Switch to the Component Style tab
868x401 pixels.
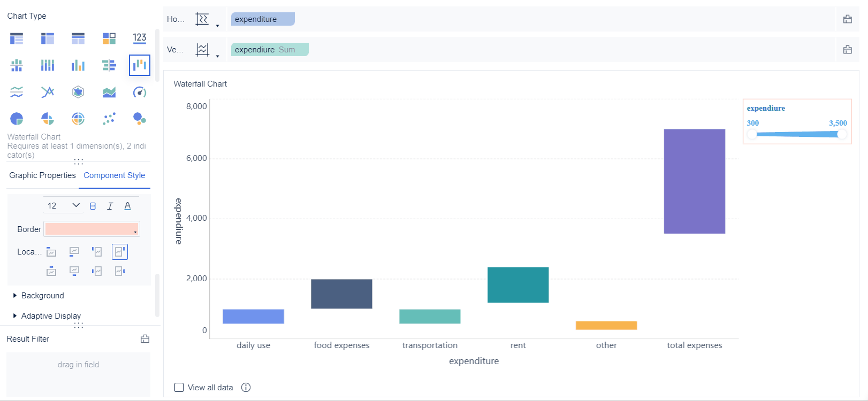point(115,175)
